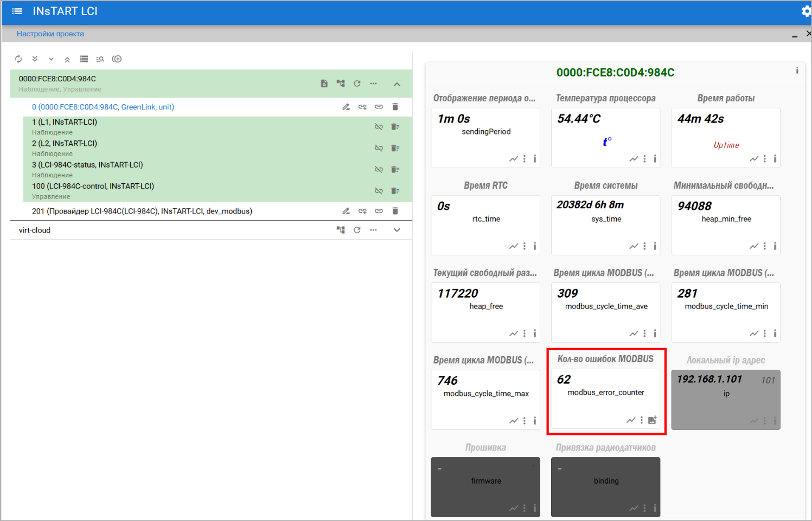Open the Настройки проекта link
Screen dimensions: 812x521
pyautogui.click(x=50, y=34)
